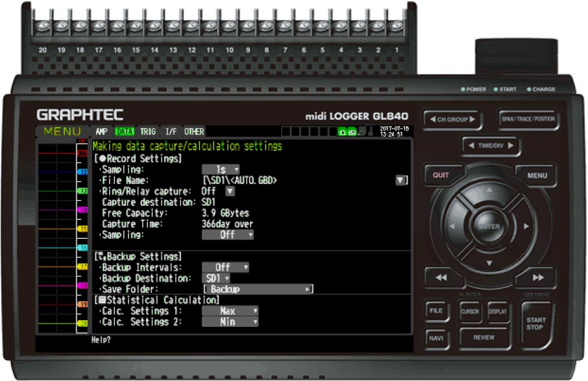
Task: Click the MENU title on screen
Action: [x=62, y=131]
